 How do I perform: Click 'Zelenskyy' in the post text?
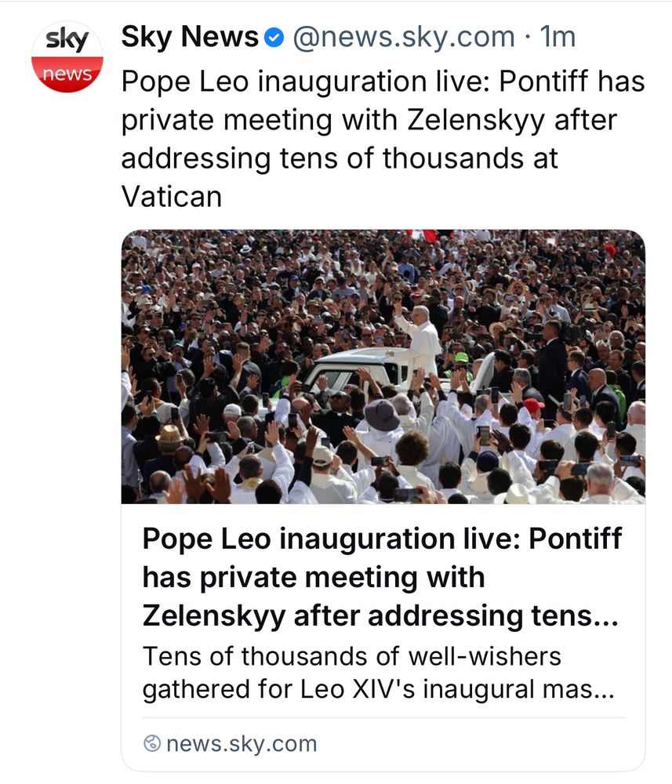(x=476, y=120)
